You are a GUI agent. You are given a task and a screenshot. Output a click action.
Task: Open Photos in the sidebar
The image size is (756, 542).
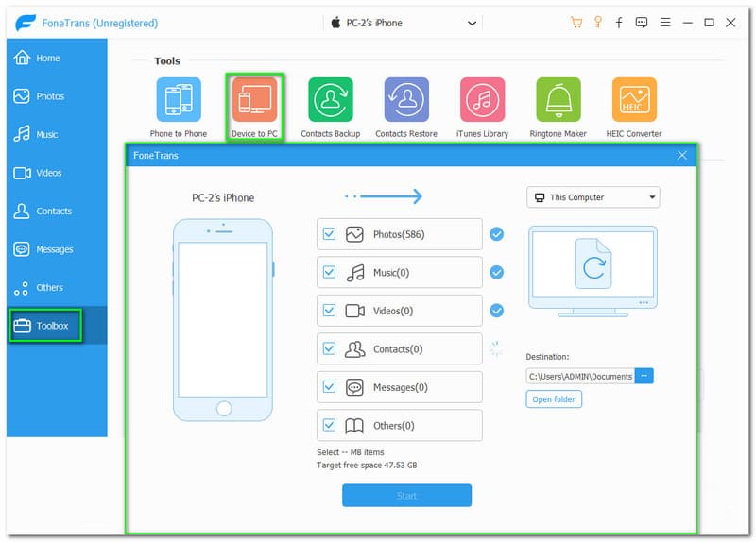tap(57, 96)
